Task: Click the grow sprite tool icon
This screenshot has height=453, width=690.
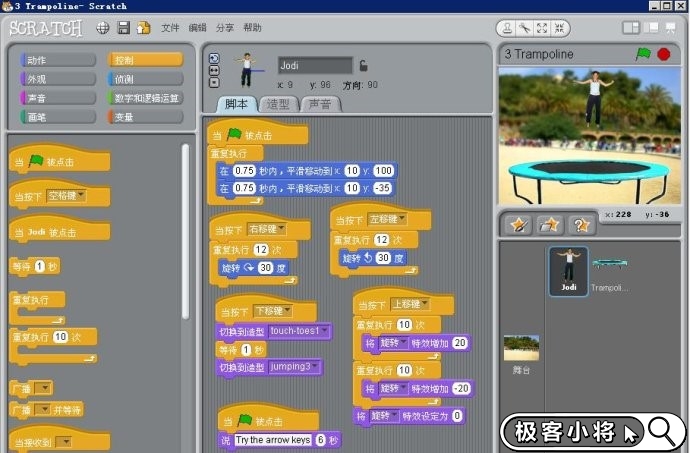Action: coord(541,28)
